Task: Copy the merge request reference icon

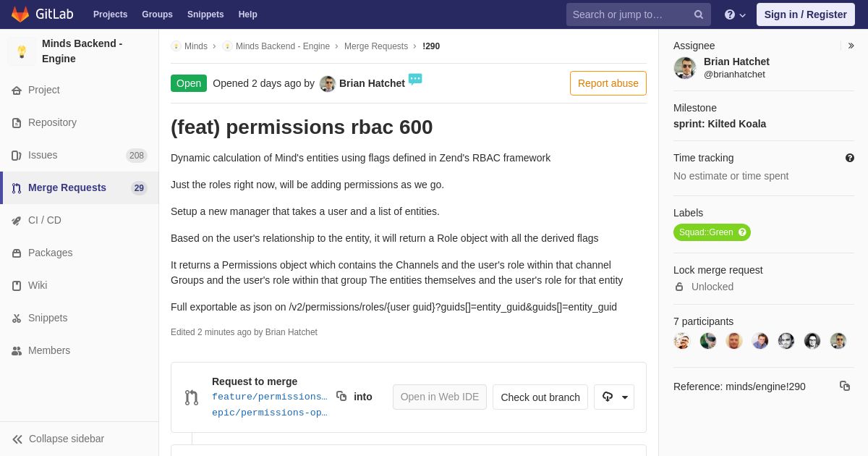Action: pos(844,386)
